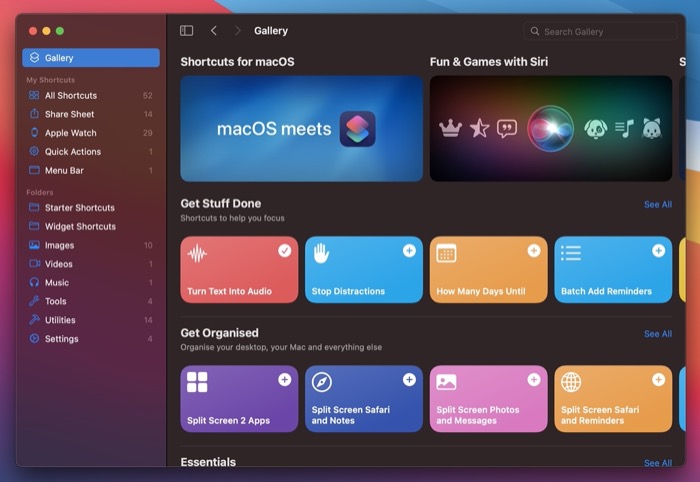See All in Get Organised
Screen dimensions: 700x482
click(658, 334)
